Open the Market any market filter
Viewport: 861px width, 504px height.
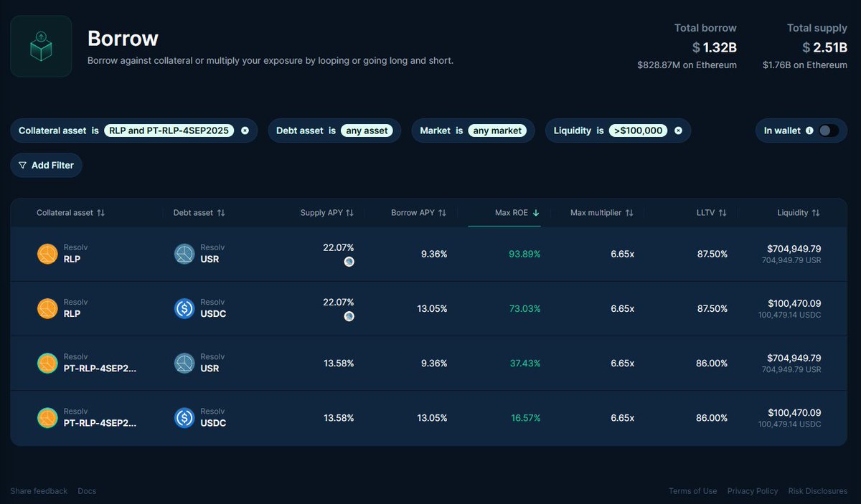point(497,130)
